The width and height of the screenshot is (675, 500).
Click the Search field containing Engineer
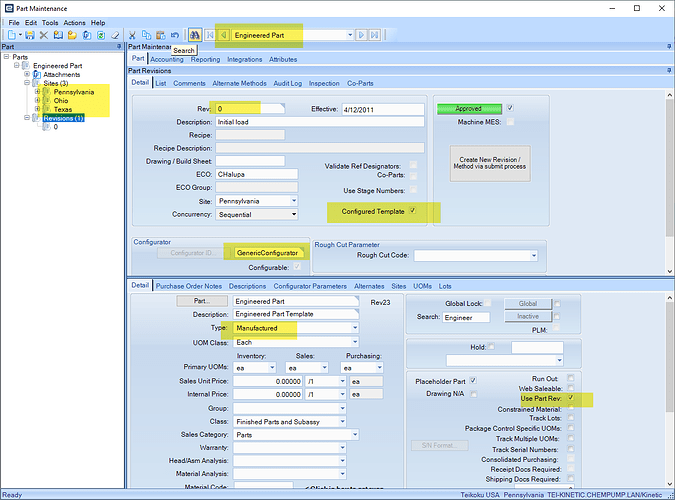point(466,317)
